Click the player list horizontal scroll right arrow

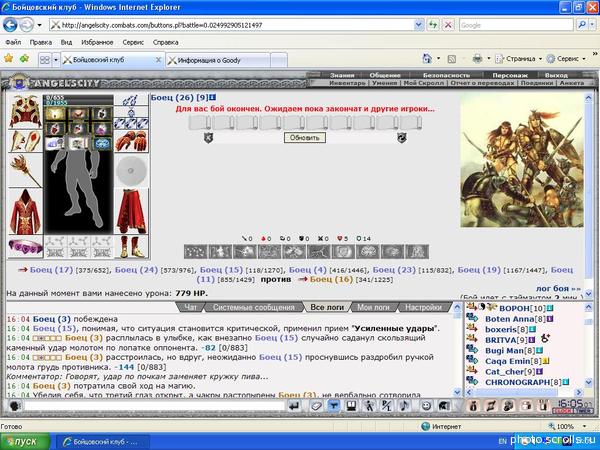click(x=579, y=392)
